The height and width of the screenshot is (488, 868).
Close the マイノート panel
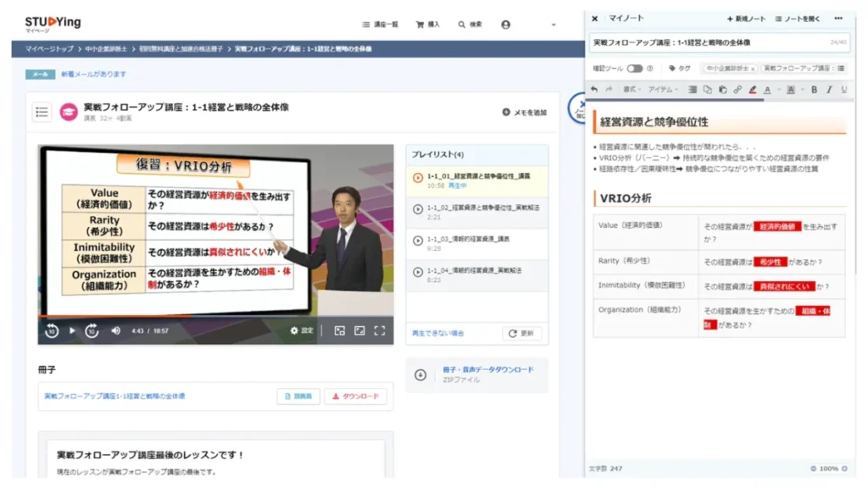tap(594, 19)
